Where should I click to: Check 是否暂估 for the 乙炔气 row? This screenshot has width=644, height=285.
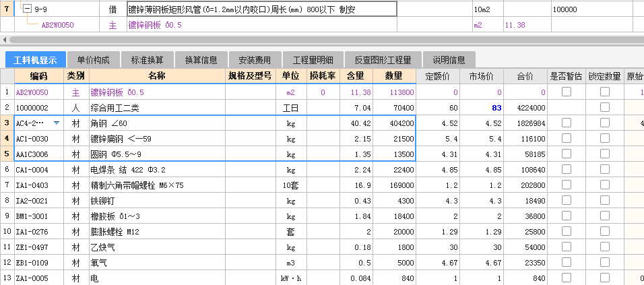(567, 247)
